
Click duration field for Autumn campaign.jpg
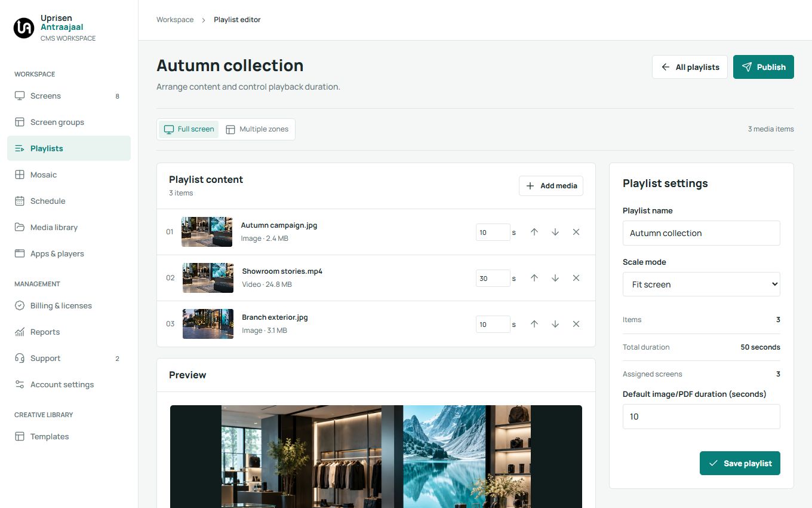[x=493, y=232]
